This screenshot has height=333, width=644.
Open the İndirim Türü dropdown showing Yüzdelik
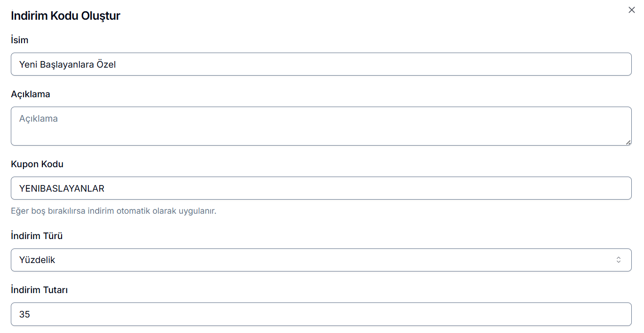(x=321, y=260)
